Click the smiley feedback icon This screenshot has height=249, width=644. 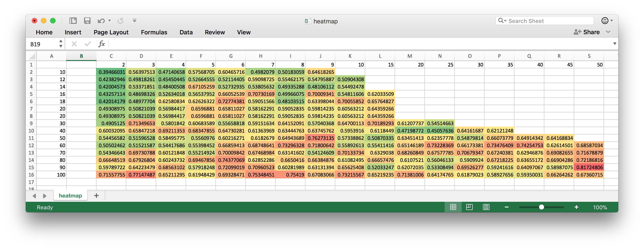point(605,21)
